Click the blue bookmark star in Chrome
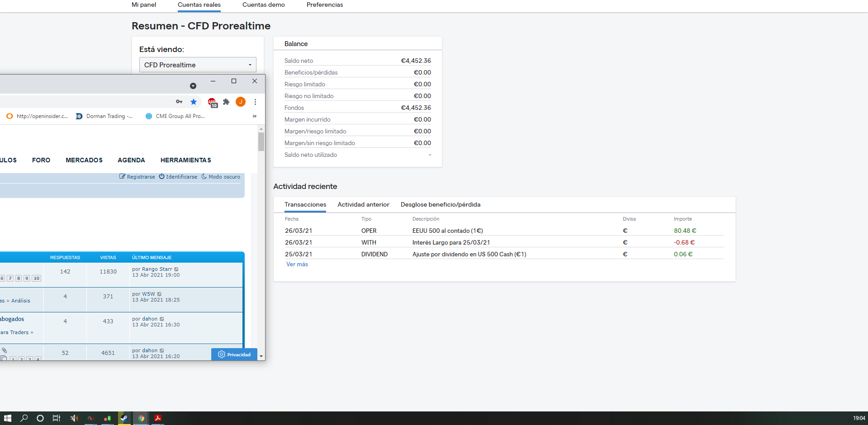This screenshot has width=868, height=425. [x=194, y=102]
